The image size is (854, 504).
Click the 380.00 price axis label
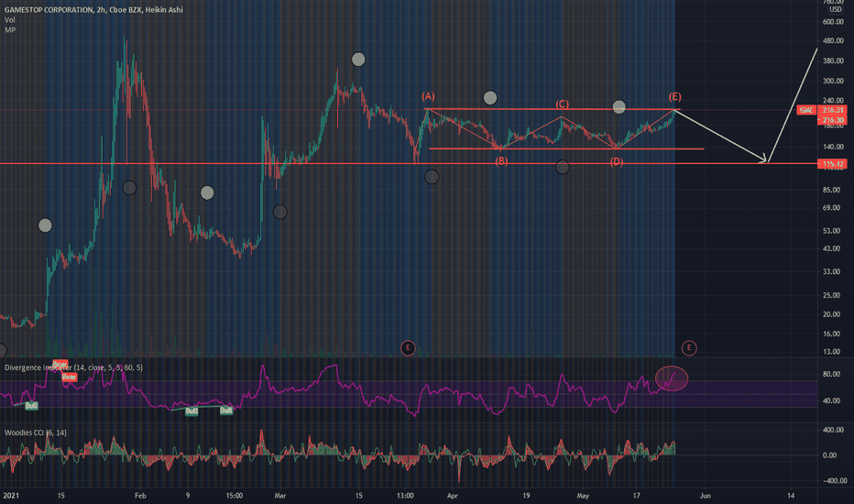(833, 61)
